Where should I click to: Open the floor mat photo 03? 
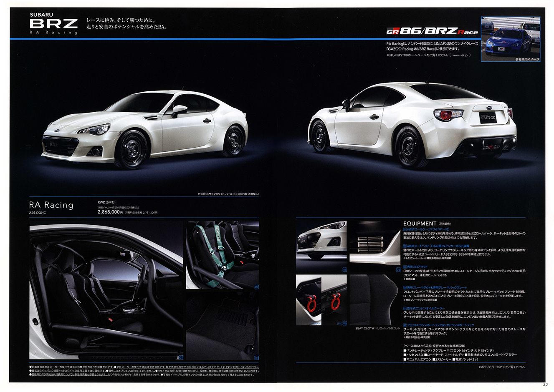click(x=222, y=325)
